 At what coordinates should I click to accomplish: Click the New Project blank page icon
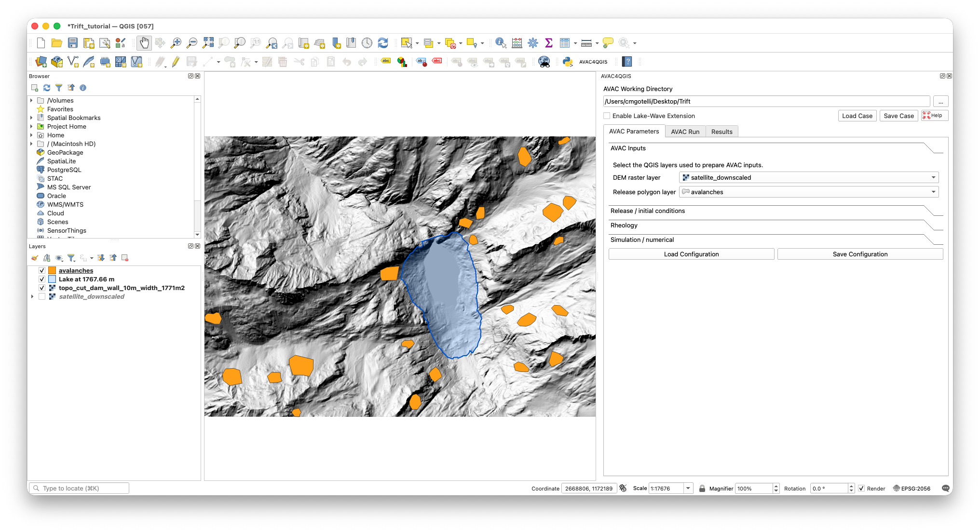click(41, 43)
